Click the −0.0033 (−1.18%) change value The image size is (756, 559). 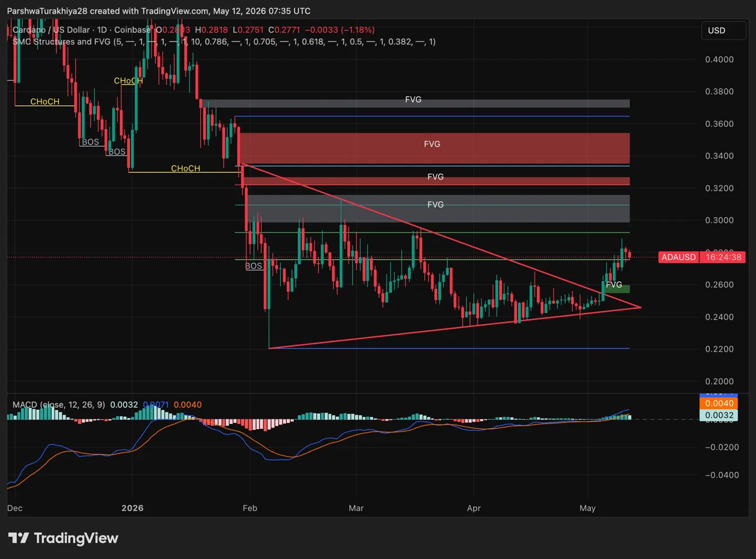[x=340, y=30]
